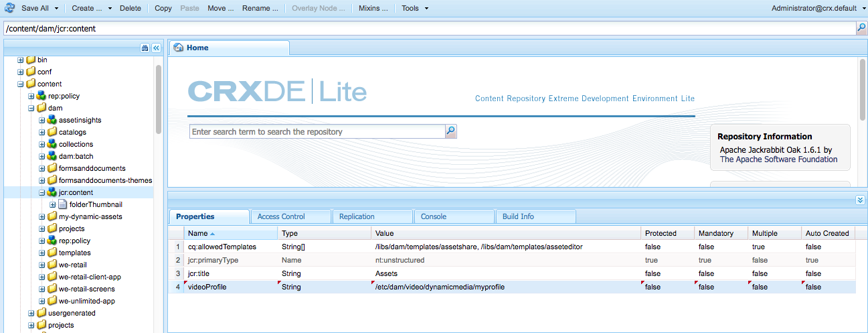868x333 pixels.
Task: Select we-unlimited-app tree item
Action: pos(87,301)
